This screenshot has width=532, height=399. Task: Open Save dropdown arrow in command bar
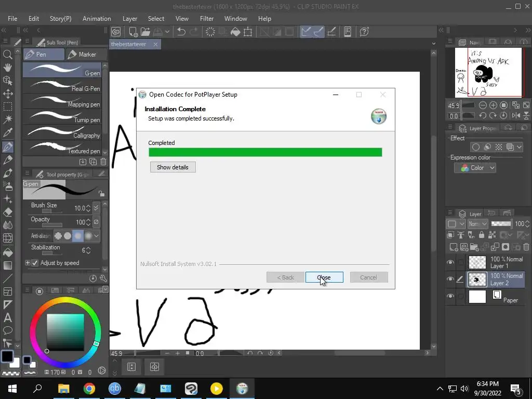coord(167,32)
